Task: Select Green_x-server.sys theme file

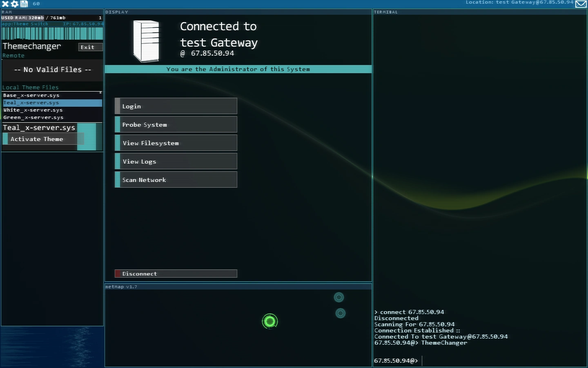Action: [52, 117]
